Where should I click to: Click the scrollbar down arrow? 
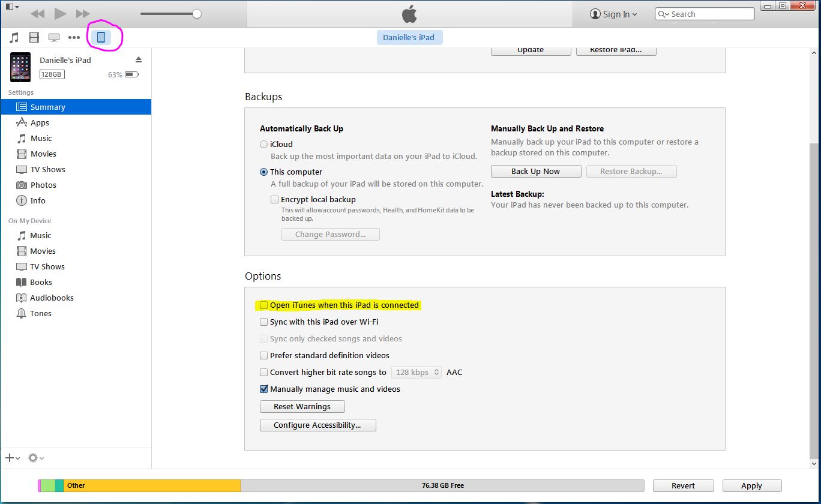(814, 463)
